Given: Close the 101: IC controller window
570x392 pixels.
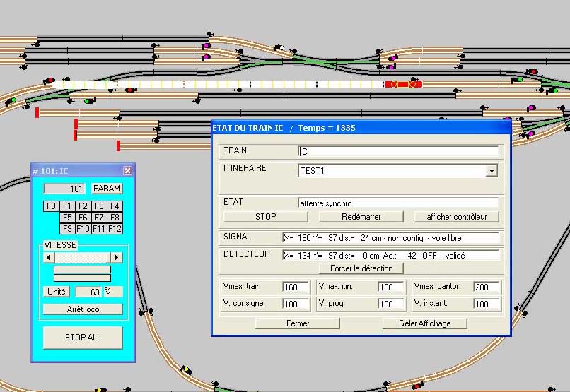Looking at the screenshot, I should tap(127, 171).
